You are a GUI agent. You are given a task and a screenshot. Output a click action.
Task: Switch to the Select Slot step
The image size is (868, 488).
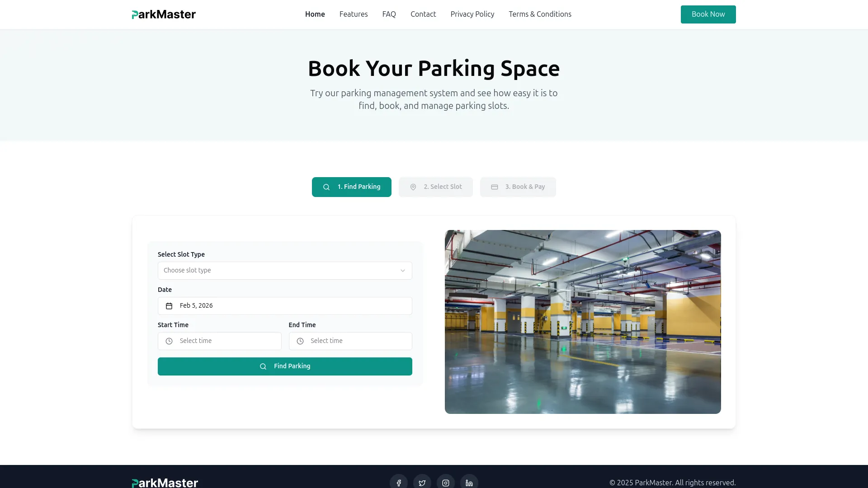[x=435, y=187]
